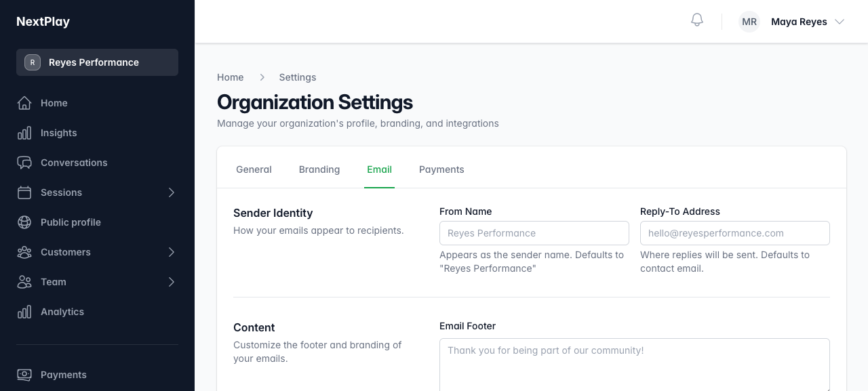Screen dimensions: 868x391
Task: Select the Email tab
Action: point(380,169)
